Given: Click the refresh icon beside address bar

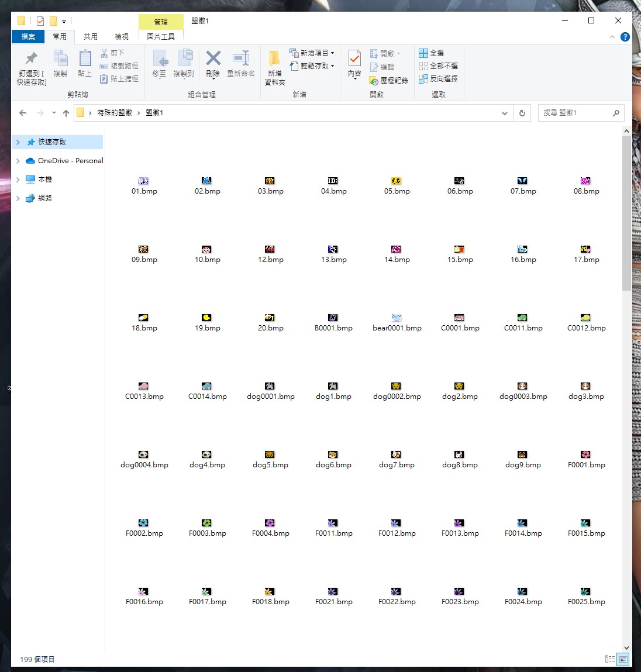Looking at the screenshot, I should (x=522, y=113).
